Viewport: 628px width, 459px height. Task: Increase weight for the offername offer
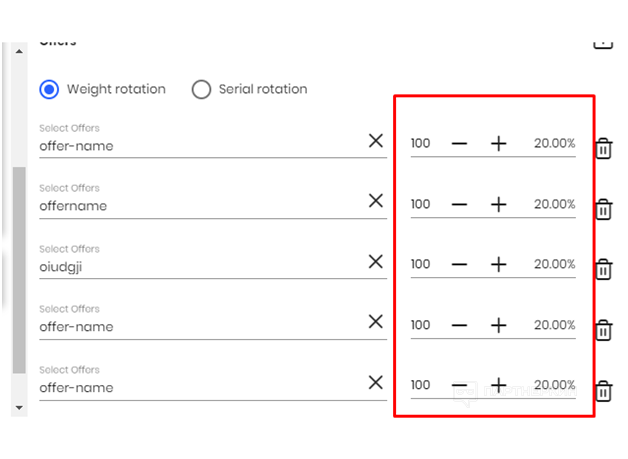tap(498, 204)
